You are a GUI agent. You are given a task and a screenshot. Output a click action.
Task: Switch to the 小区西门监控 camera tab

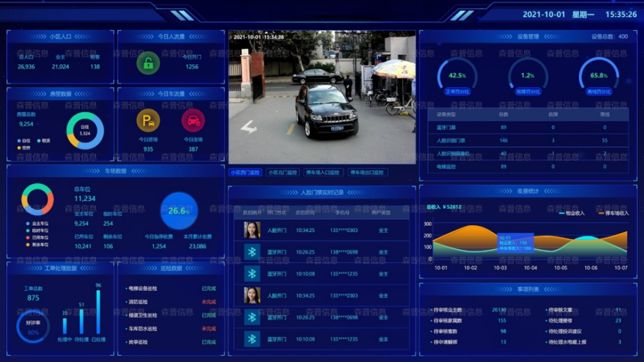245,173
